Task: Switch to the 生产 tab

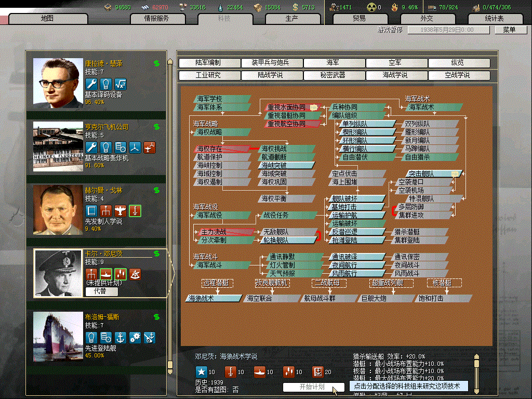Action: coord(292,19)
